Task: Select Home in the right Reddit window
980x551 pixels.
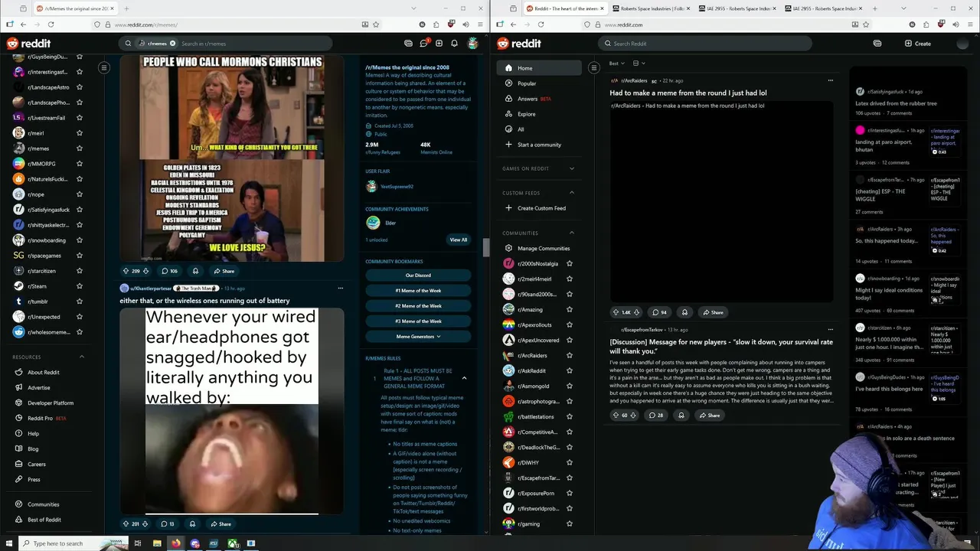Action: coord(539,68)
